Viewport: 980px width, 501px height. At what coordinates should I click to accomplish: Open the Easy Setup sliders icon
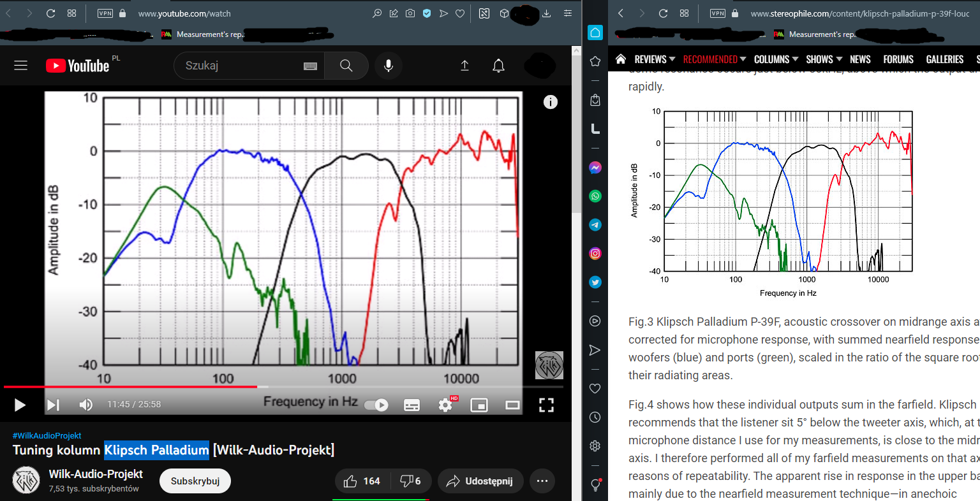tap(567, 13)
